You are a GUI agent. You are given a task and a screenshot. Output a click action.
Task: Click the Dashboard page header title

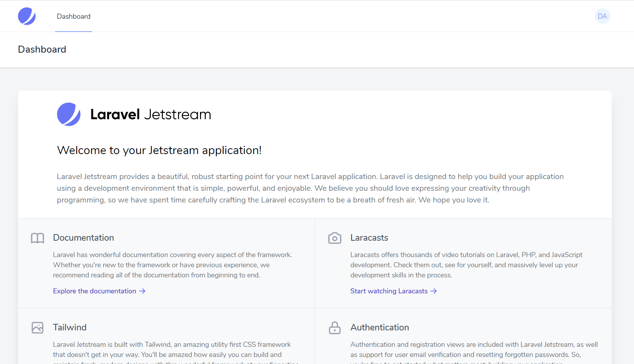42,50
